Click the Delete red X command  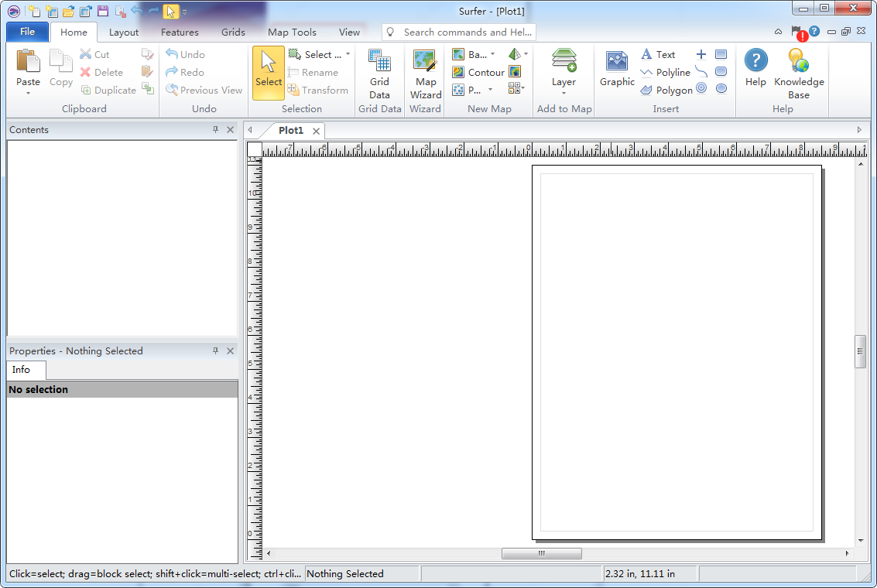tap(101, 72)
